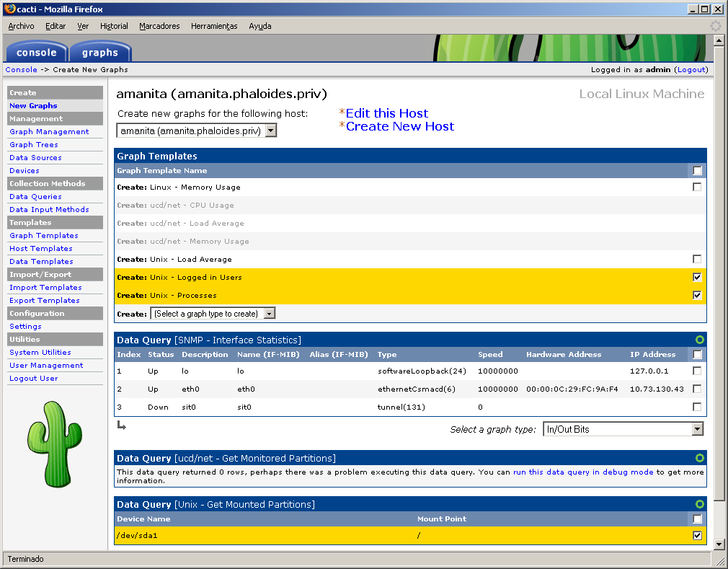Click the Firefox loading throbber icon
This screenshot has height=569, width=728.
tap(716, 26)
